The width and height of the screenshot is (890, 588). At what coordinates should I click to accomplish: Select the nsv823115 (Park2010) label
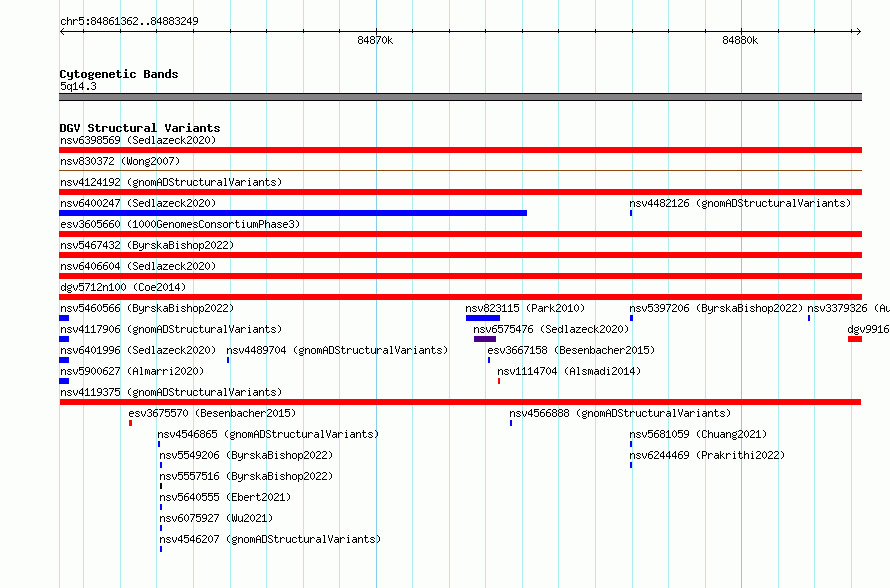point(525,308)
